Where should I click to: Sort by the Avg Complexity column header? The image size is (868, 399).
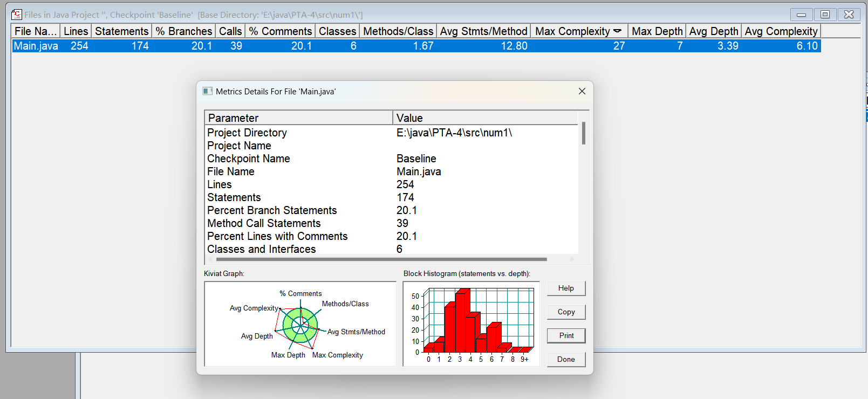coord(781,31)
